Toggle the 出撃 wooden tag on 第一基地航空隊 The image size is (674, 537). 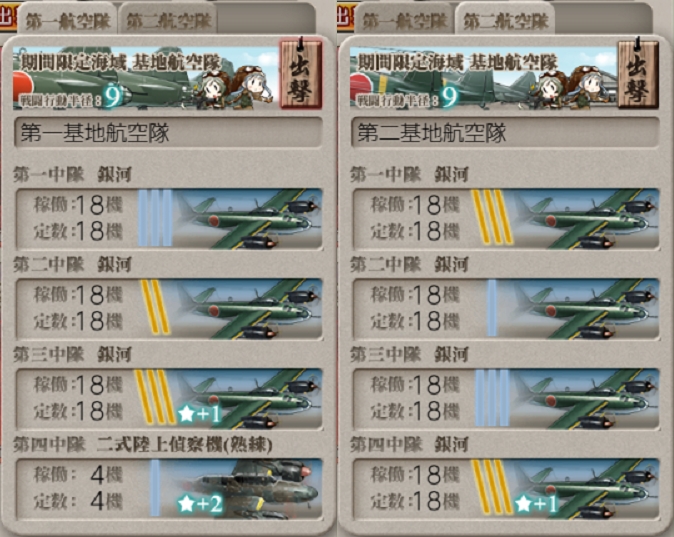[301, 73]
